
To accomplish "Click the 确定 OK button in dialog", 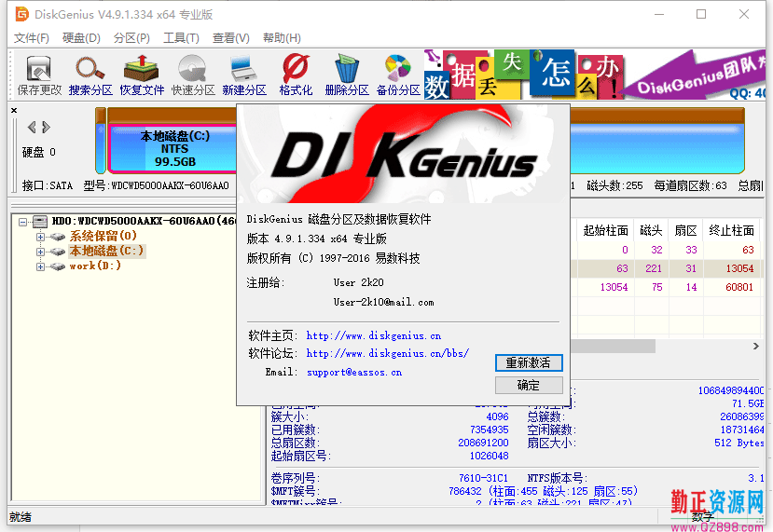I will pos(529,385).
